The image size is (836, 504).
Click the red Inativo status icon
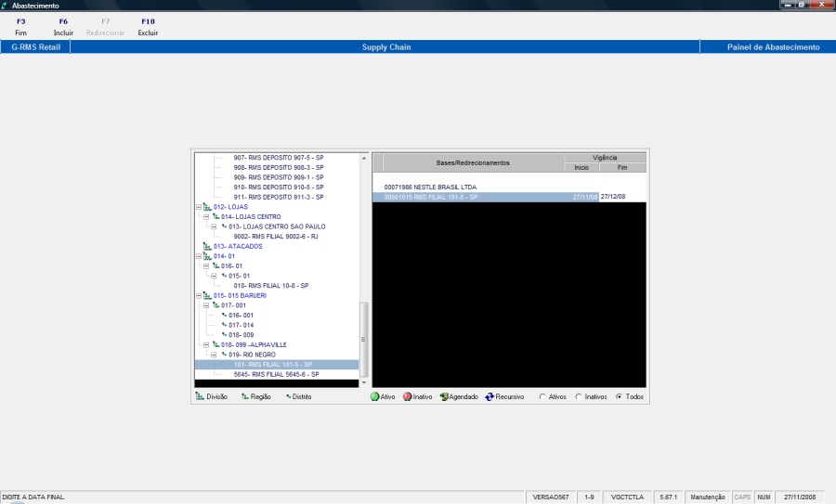point(408,397)
